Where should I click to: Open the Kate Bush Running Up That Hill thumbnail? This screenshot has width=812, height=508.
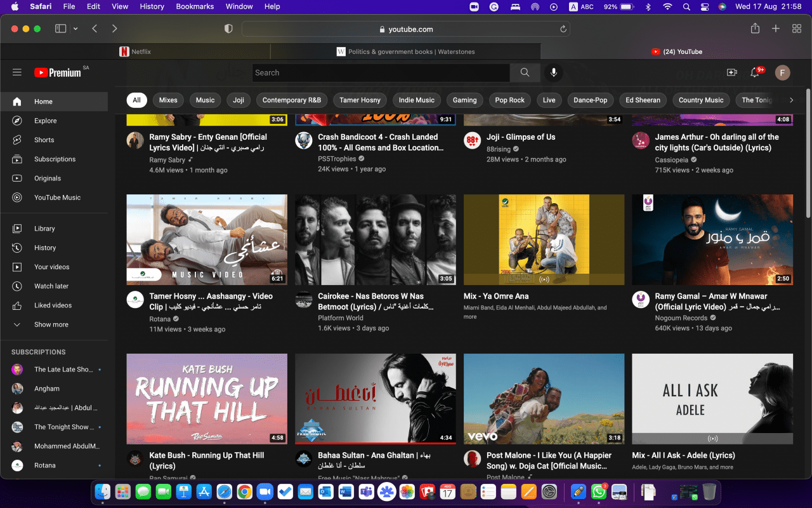tap(207, 399)
